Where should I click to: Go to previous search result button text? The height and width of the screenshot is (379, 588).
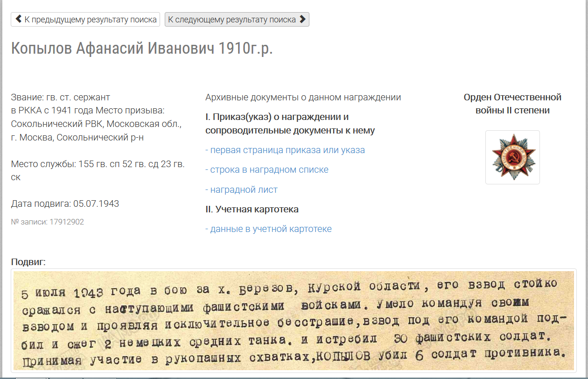point(91,20)
